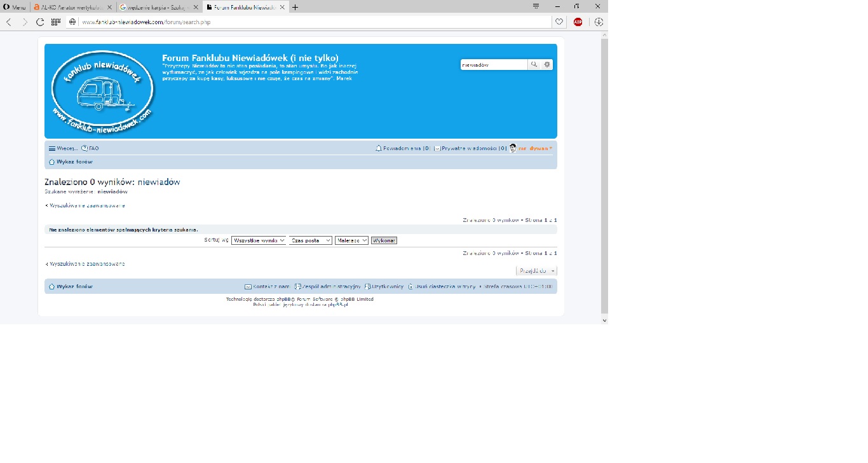The width and height of the screenshot is (868, 463).
Task: Reload the page with the refresh icon
Action: tap(40, 22)
